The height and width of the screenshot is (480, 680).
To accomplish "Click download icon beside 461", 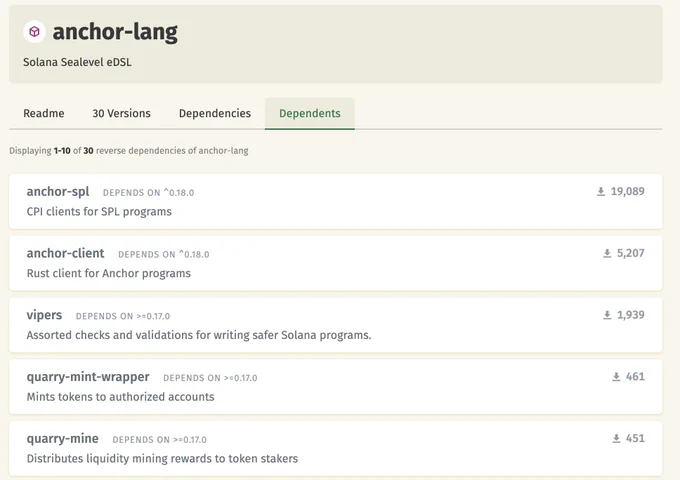I will [616, 377].
